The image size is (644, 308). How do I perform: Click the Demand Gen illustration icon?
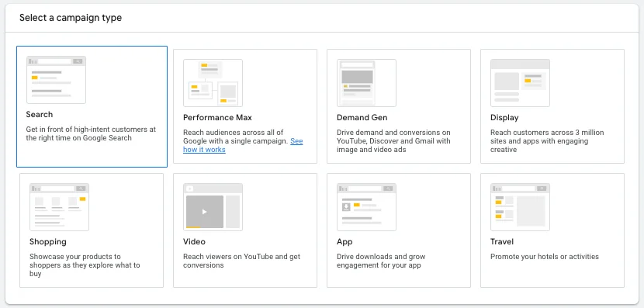(x=366, y=83)
